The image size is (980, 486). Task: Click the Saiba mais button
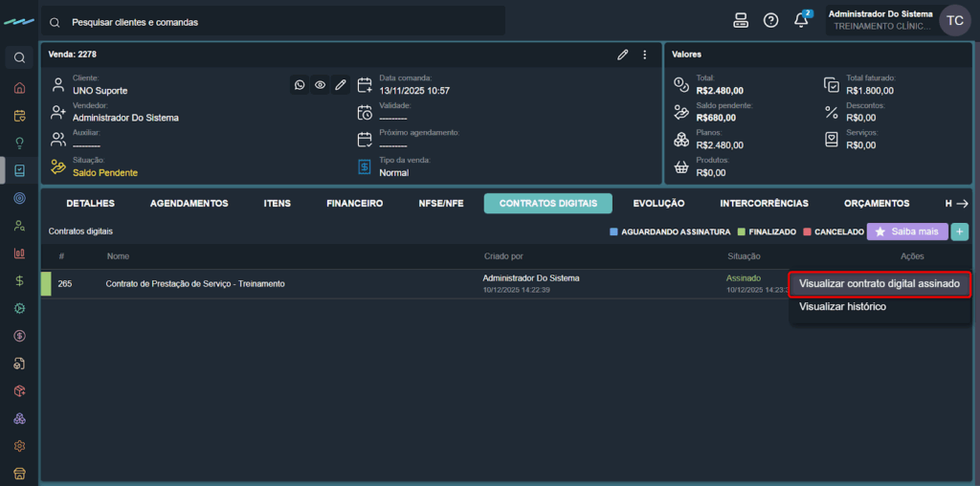coord(906,232)
